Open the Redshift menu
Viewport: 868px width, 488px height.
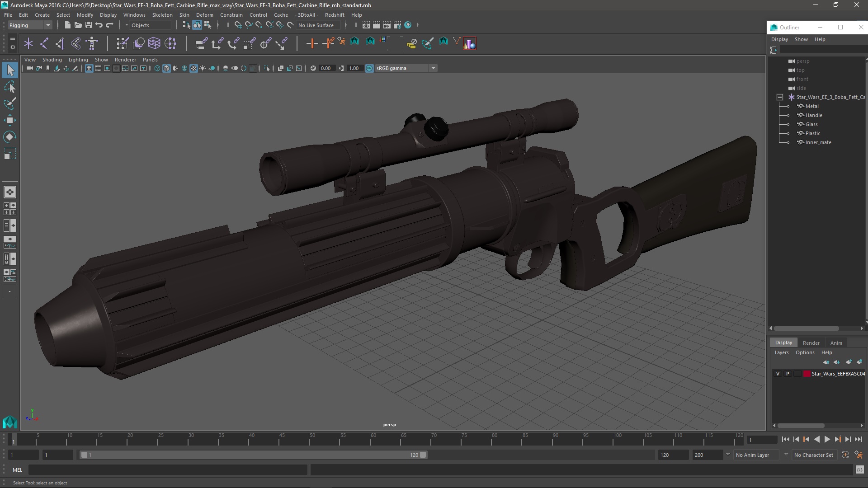(335, 15)
